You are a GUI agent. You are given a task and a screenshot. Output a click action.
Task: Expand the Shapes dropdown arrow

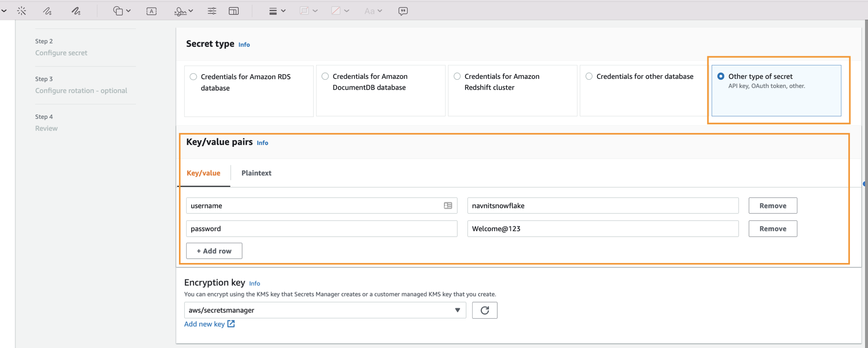128,11
